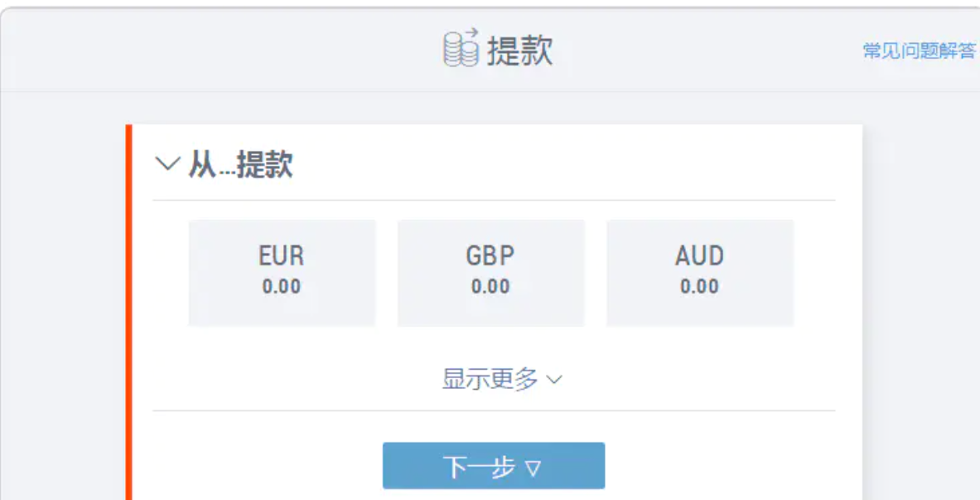
Task: Click the chevron next to 显示更多
Action: [554, 381]
